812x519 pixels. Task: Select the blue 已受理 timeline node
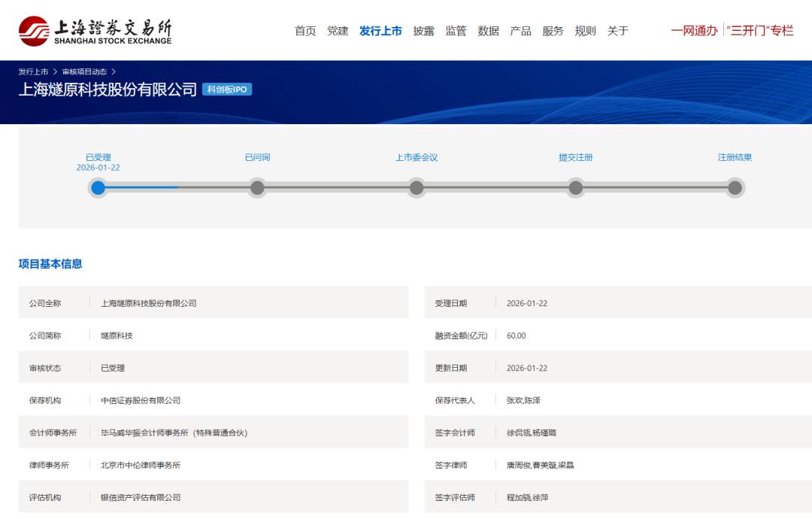pos(98,187)
